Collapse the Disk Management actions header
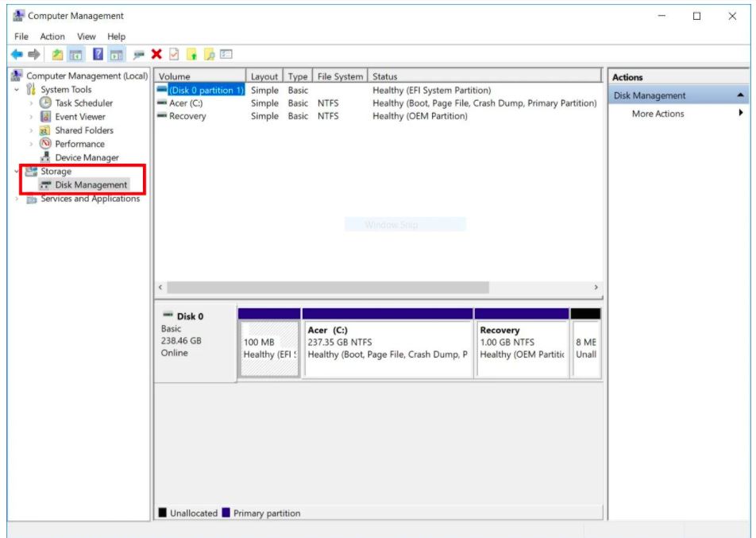This screenshot has height=538, width=756. coord(741,95)
